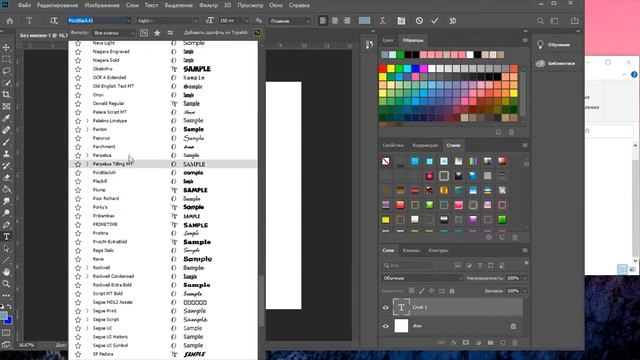Open the font filter classes dropdown
This screenshot has height=360, width=640.
click(114, 33)
